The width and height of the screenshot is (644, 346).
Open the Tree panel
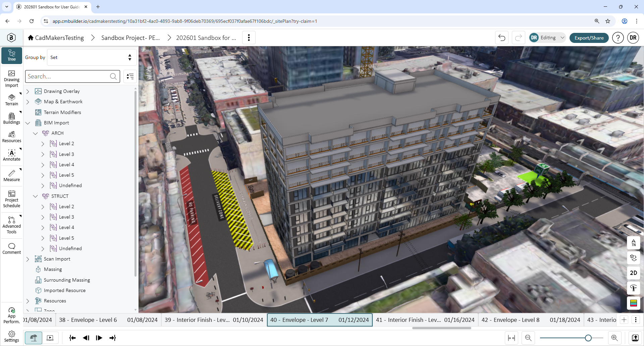[x=12, y=56]
